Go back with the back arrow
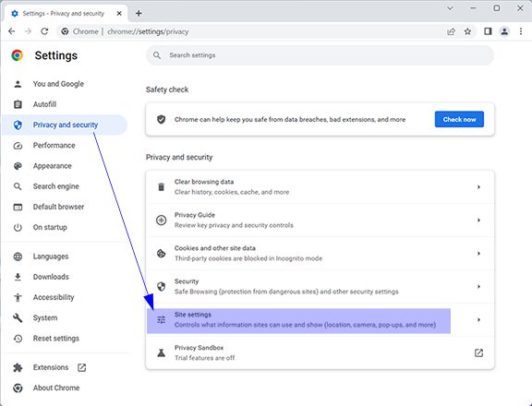Image resolution: width=532 pixels, height=406 pixels. click(x=12, y=31)
